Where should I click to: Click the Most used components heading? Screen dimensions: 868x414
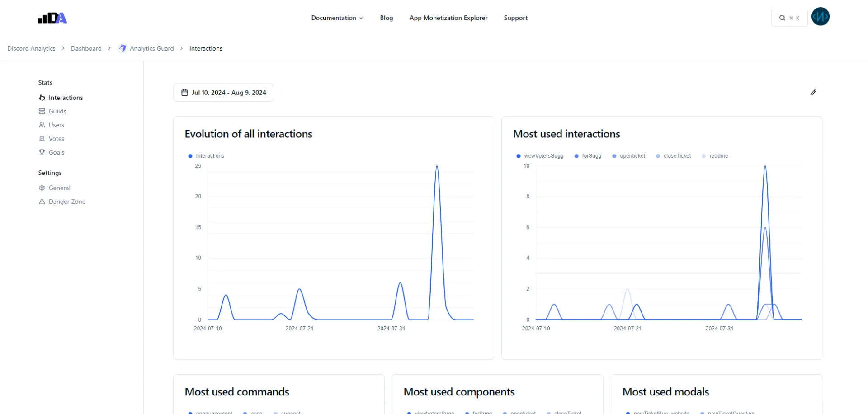tap(459, 392)
